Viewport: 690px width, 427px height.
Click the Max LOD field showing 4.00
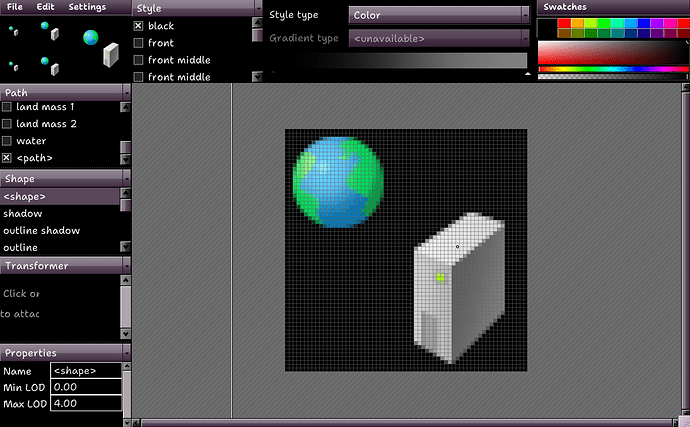(x=86, y=403)
